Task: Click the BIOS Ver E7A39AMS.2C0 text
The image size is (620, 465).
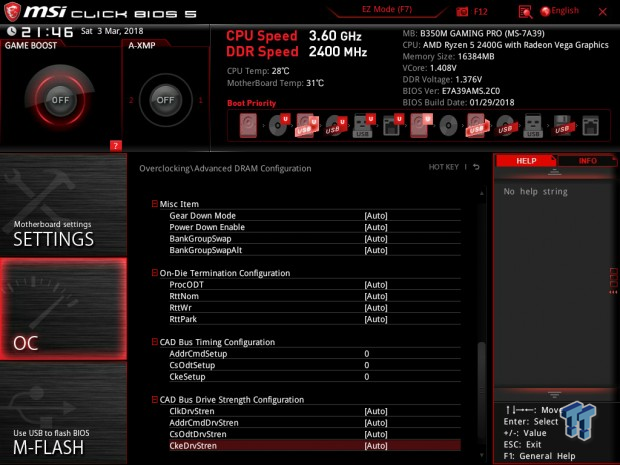Action: pos(451,91)
